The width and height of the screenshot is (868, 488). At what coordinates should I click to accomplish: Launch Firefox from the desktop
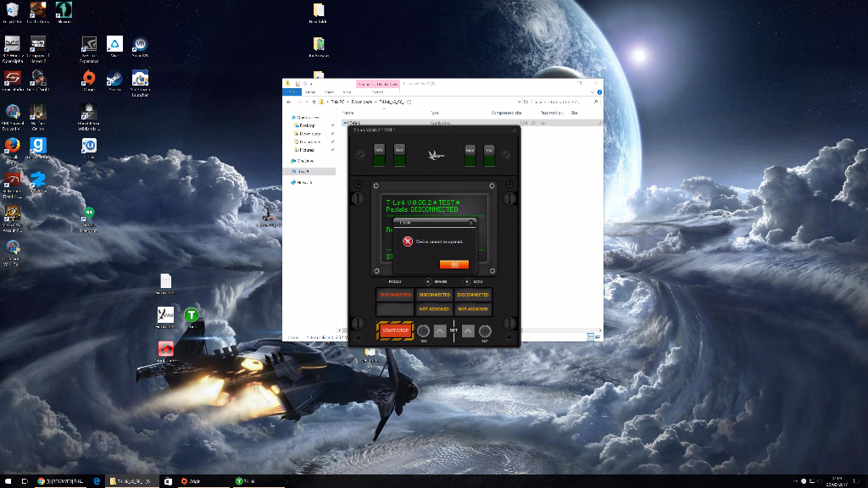pyautogui.click(x=13, y=147)
